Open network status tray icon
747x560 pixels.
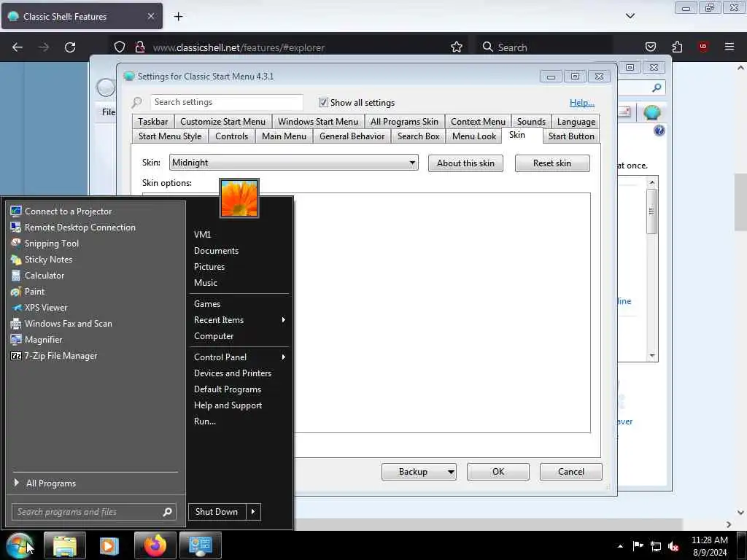[656, 546]
